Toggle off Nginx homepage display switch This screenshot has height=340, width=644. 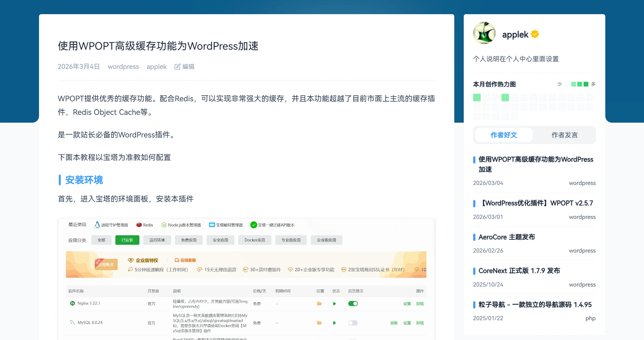[353, 304]
